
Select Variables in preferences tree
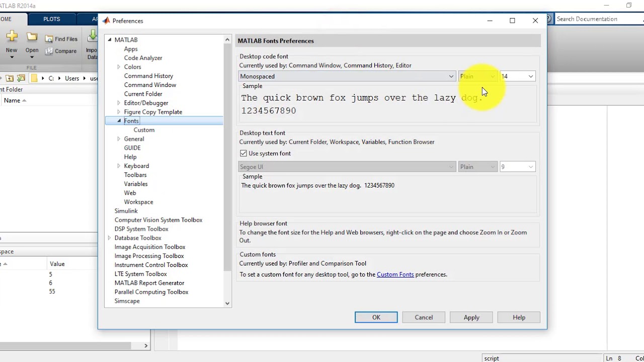[136, 184]
